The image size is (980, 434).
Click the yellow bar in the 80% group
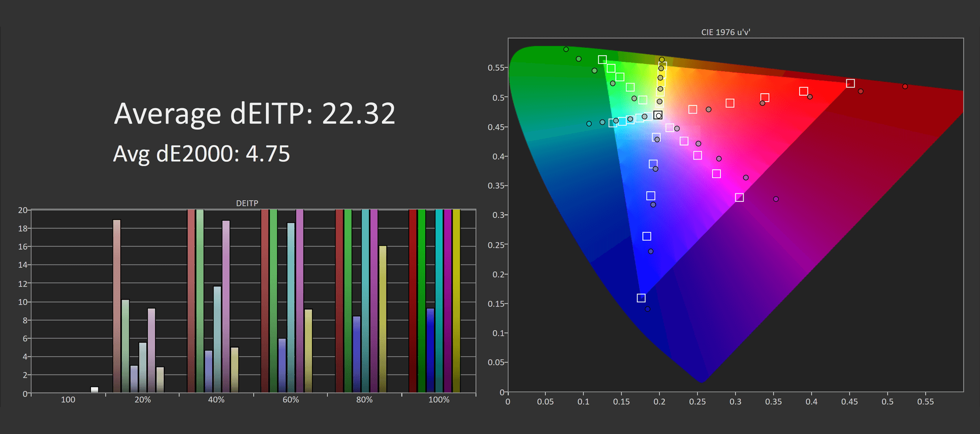point(383,319)
